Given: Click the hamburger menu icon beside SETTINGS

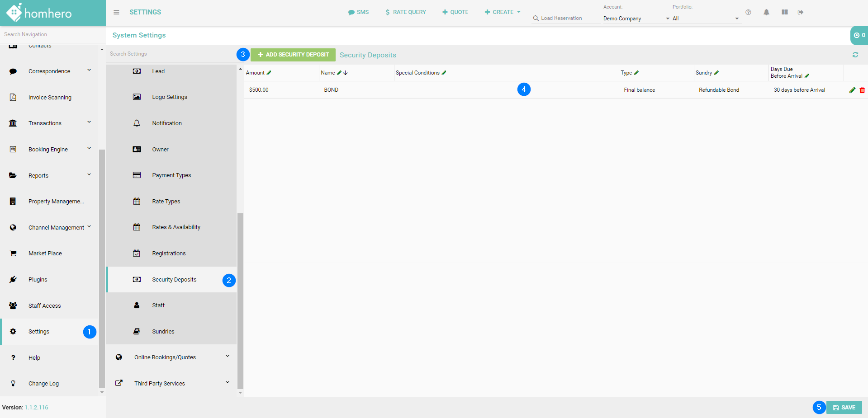Looking at the screenshot, I should point(116,12).
